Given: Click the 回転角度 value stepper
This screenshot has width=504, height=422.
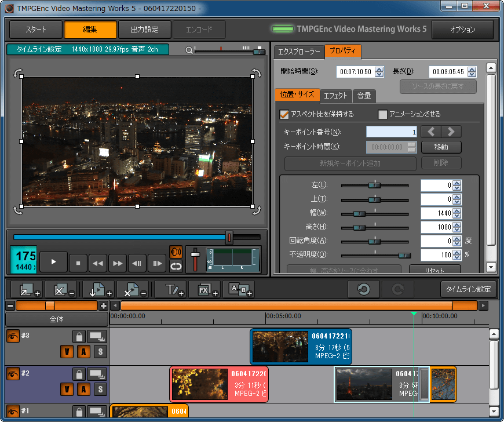Looking at the screenshot, I should coord(456,241).
